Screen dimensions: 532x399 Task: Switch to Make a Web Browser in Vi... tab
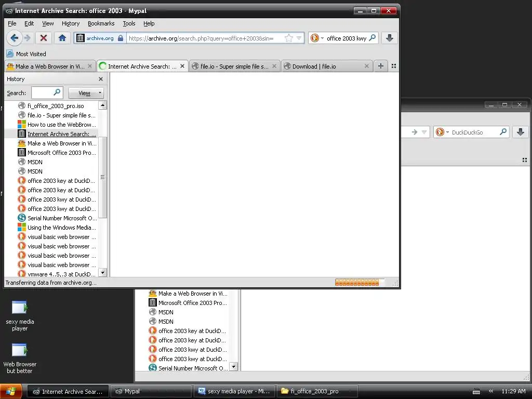[x=49, y=66]
